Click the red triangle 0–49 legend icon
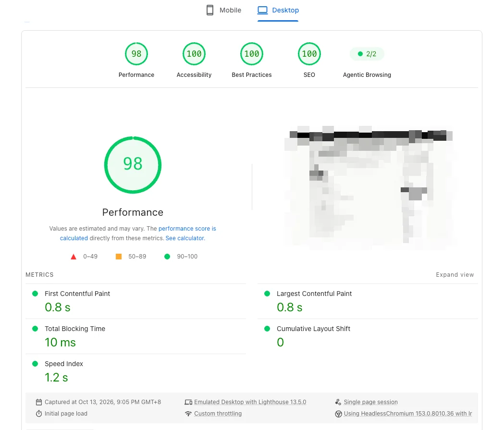Screen dimensions: 504x430 point(74,257)
